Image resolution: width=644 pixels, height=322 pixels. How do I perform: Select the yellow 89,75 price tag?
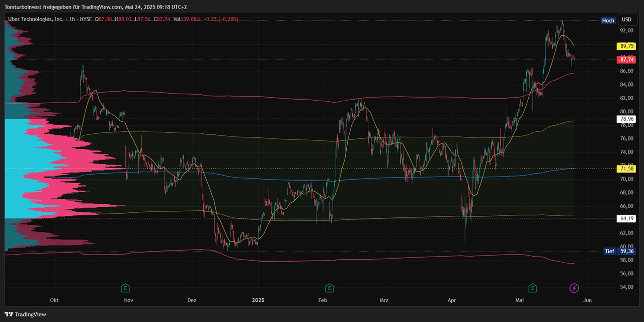[x=627, y=46]
